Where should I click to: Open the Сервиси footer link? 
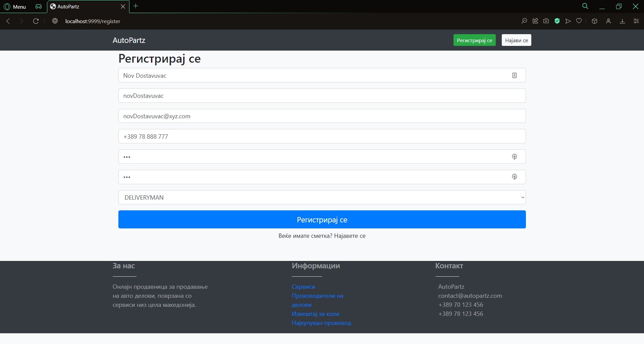tap(303, 287)
